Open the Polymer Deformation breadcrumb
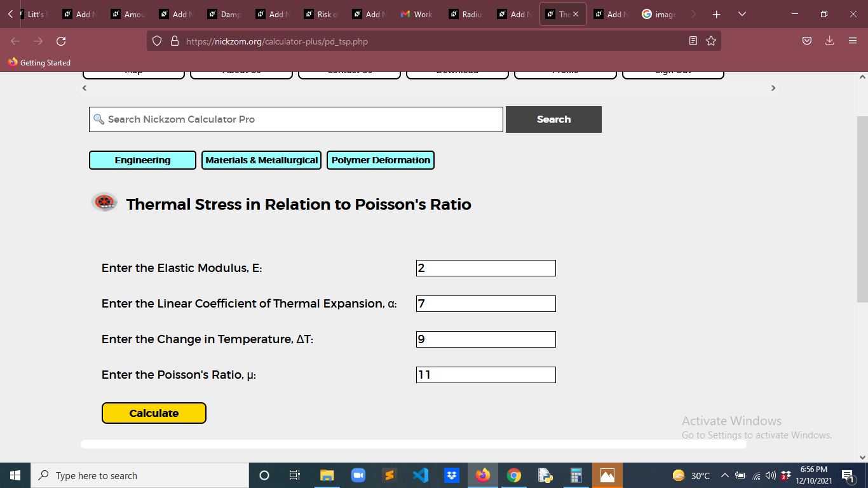Screen dimensions: 868x488 point(381,160)
